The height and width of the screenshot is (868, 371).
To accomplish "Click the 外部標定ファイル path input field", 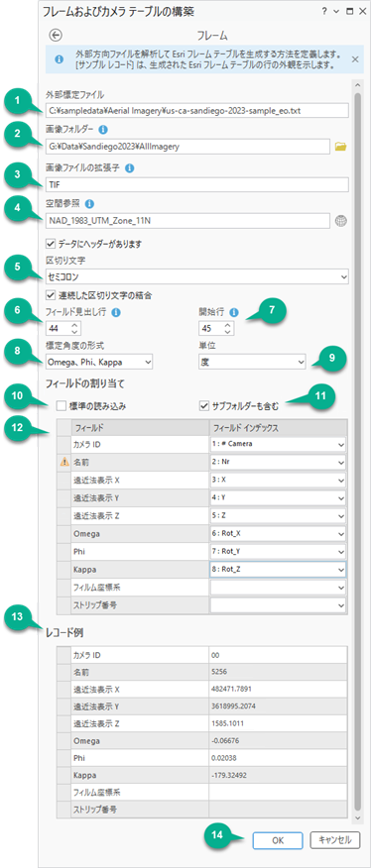I will coord(195,110).
